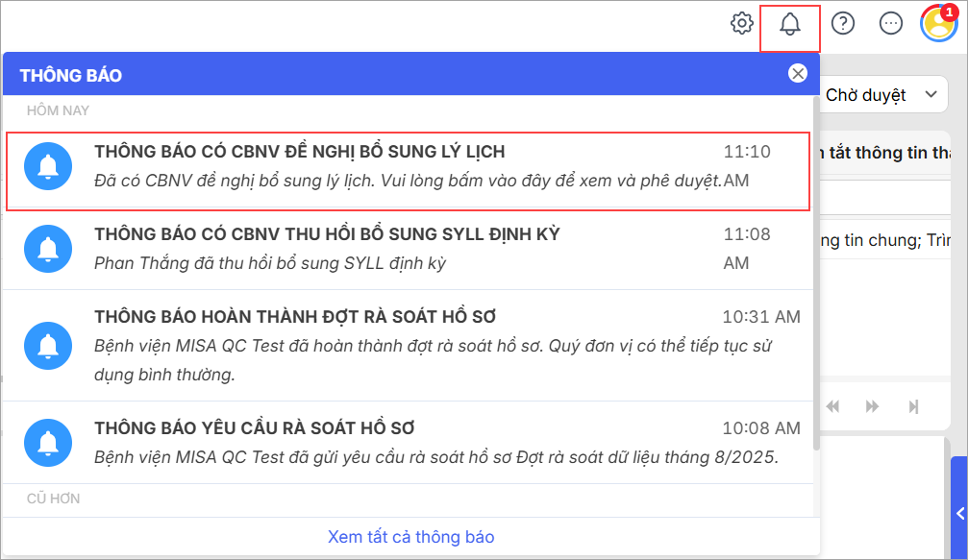The width and height of the screenshot is (968, 560).
Task: Jump to the last page arrow icon
Action: [914, 406]
